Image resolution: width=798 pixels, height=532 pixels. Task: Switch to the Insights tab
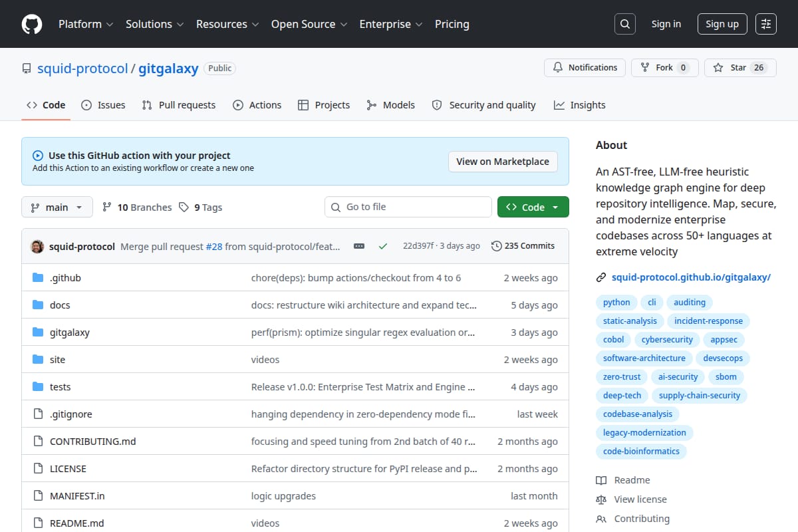click(x=579, y=105)
